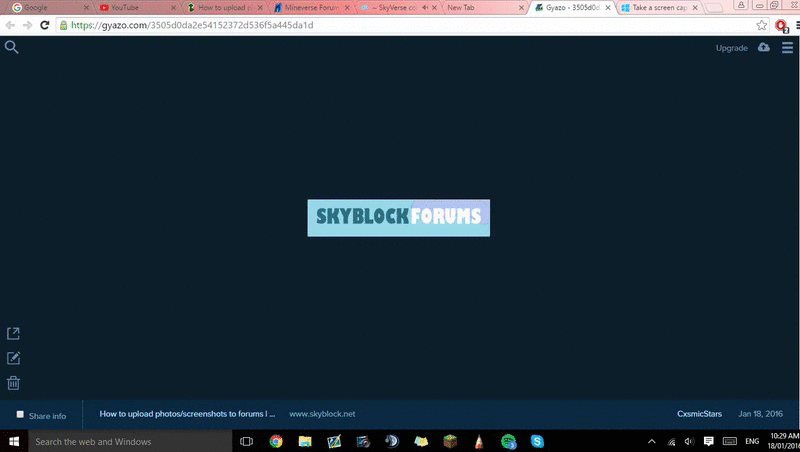
Task: Click the Skyblock Forums image
Action: tap(398, 218)
